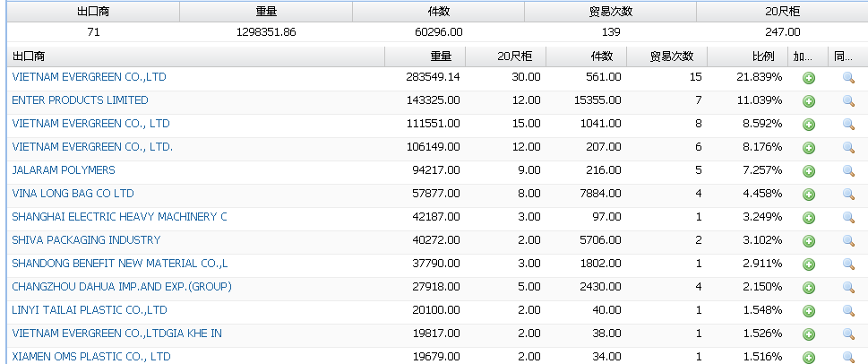
Task: Click green add icon for LINYI TAILAI PLASTIC
Action: point(809,311)
